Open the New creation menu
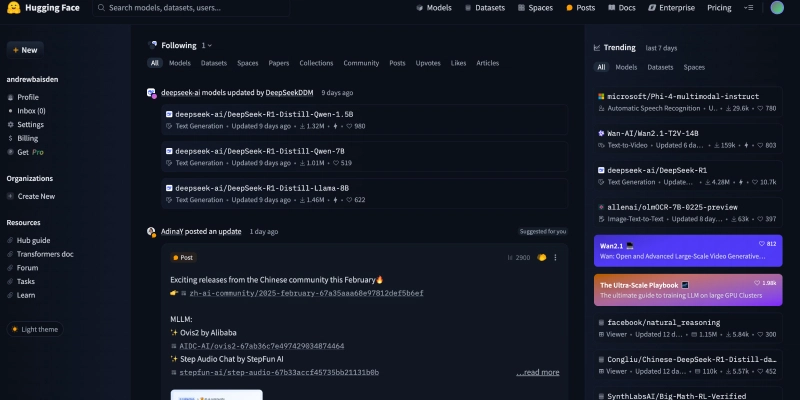This screenshot has width=800, height=400. coord(24,49)
